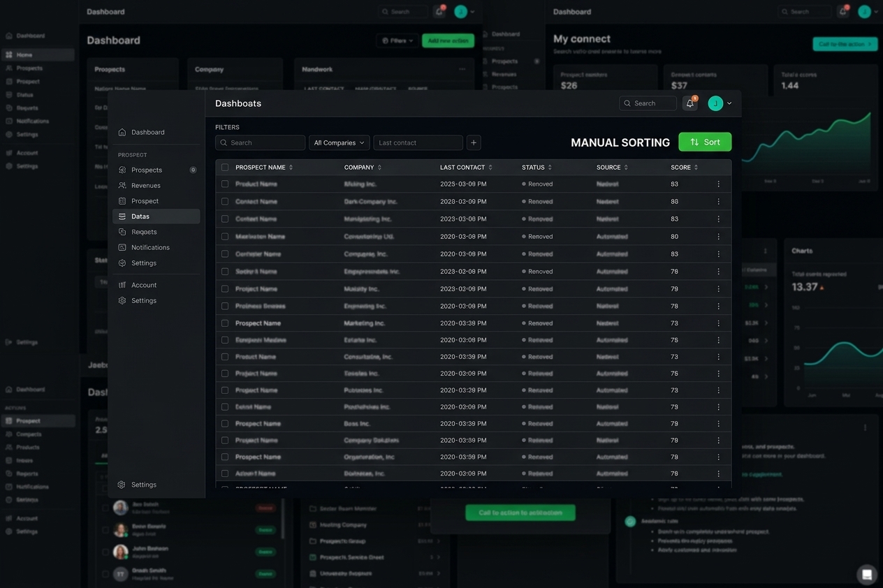Tick checkbox for Consustoning Ltd. row

[225, 237]
